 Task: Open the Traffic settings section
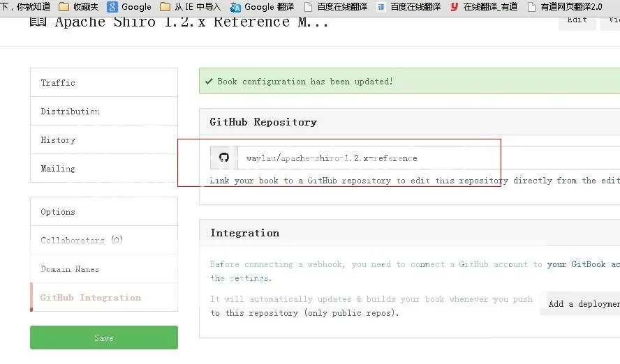pyautogui.click(x=104, y=82)
